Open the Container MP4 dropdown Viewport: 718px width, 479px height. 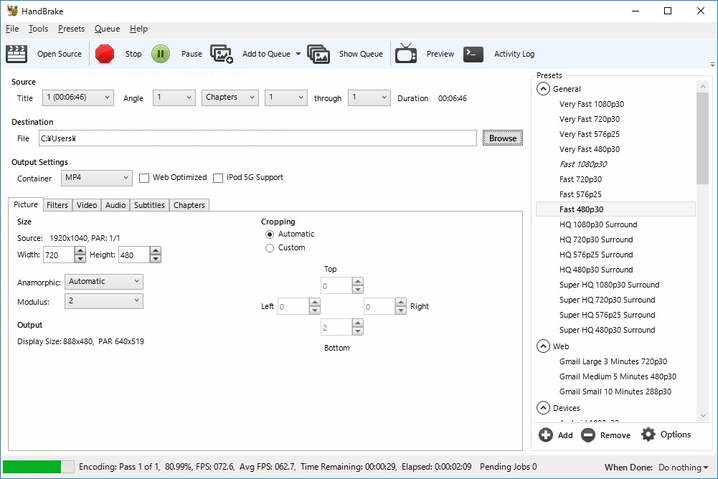(x=97, y=178)
